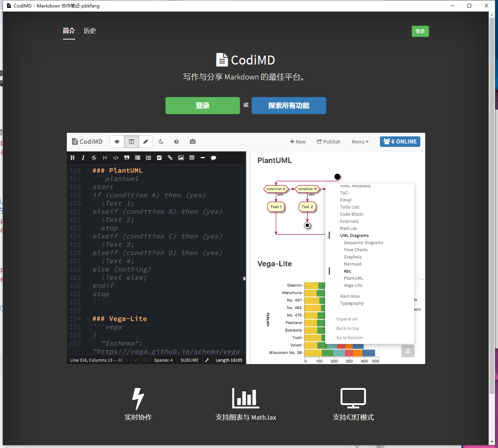Click the help question mark icon
Image resolution: width=498 pixels, height=448 pixels.
pyautogui.click(x=177, y=142)
